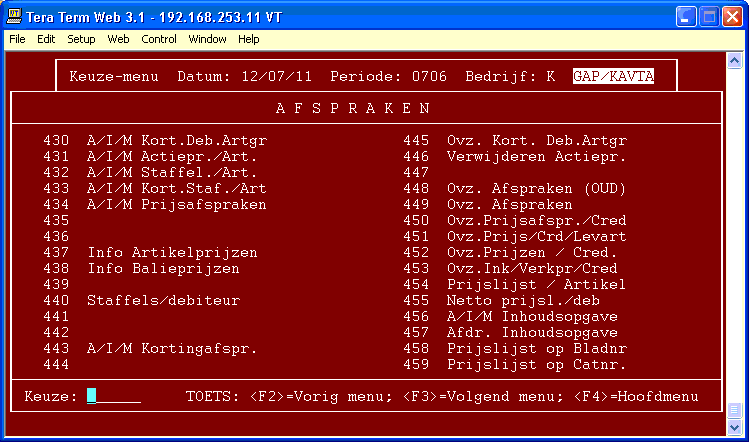Open the Web menu

click(x=118, y=39)
